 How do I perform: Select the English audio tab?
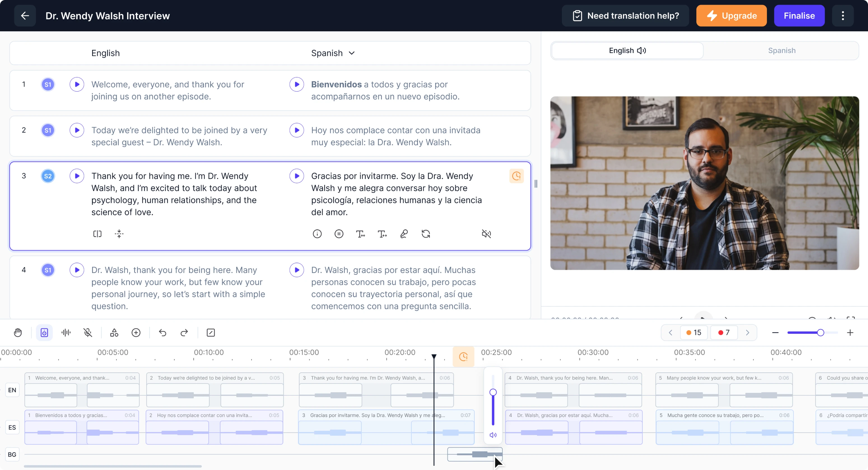(x=627, y=51)
